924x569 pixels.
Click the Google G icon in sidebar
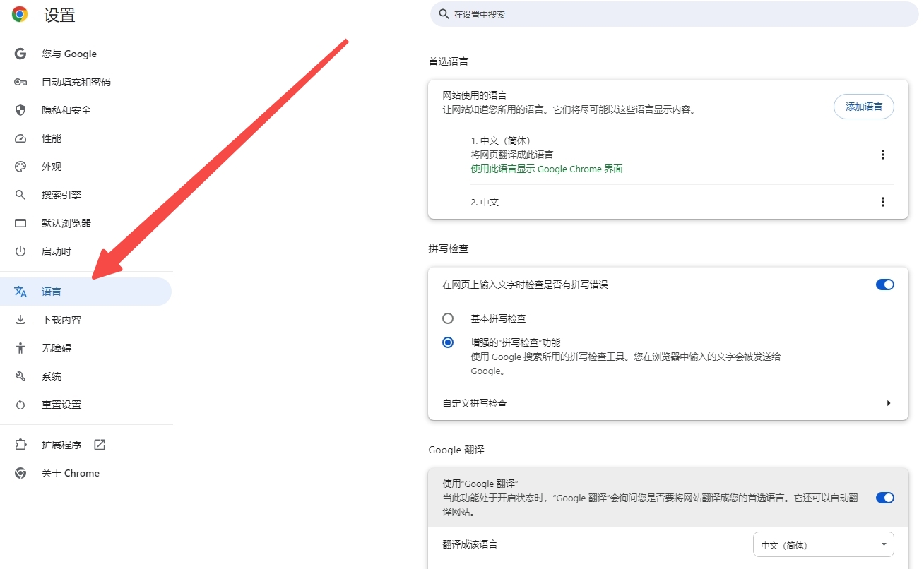(x=20, y=54)
